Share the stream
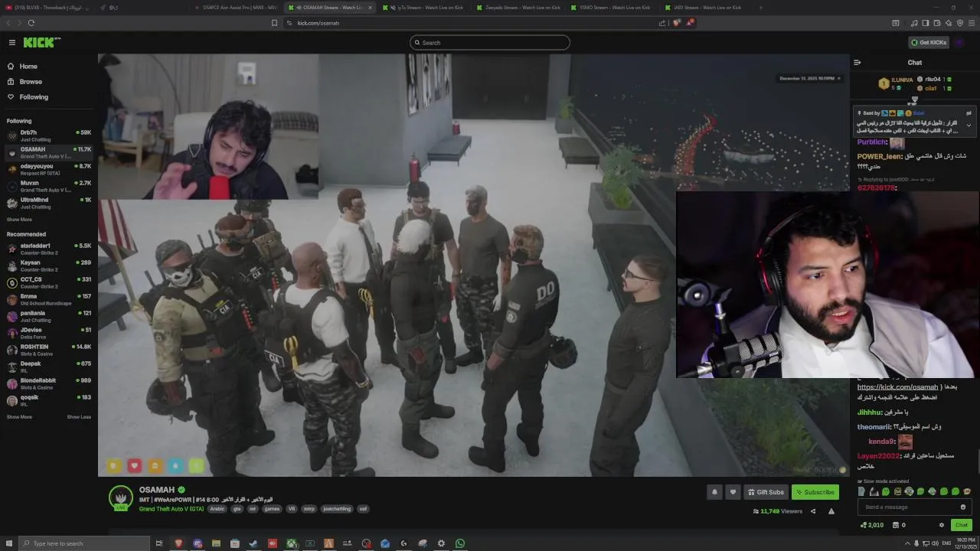The height and width of the screenshot is (551, 980). tap(813, 511)
